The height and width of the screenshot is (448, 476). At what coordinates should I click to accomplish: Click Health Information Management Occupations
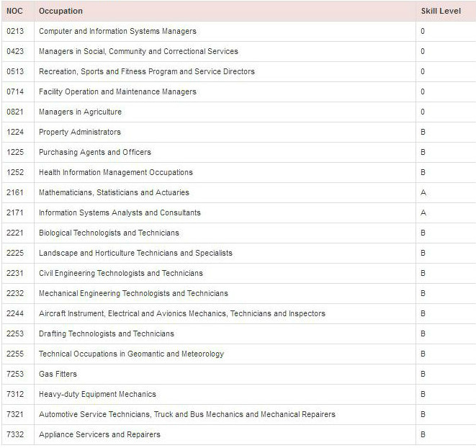click(x=115, y=172)
